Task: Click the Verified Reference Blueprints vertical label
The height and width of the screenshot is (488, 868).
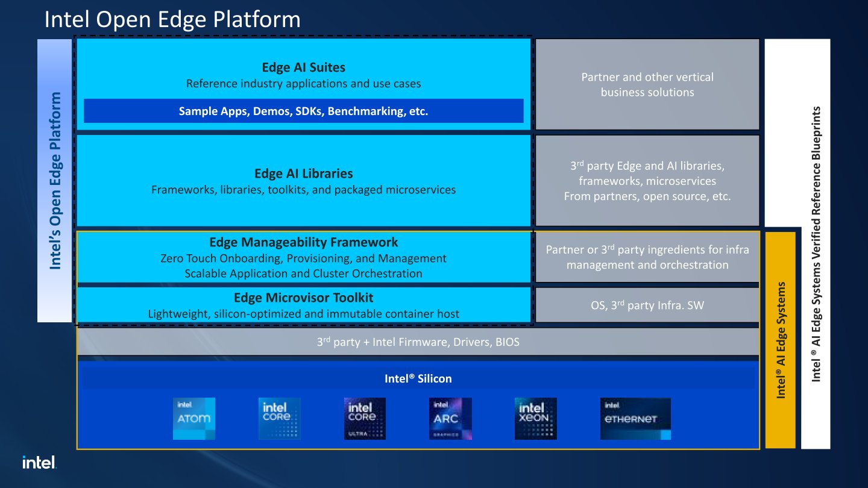Action: [816, 244]
